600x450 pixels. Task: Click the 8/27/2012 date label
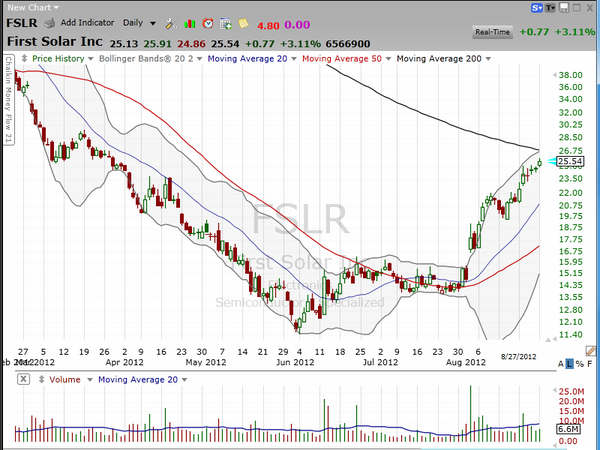coord(518,357)
